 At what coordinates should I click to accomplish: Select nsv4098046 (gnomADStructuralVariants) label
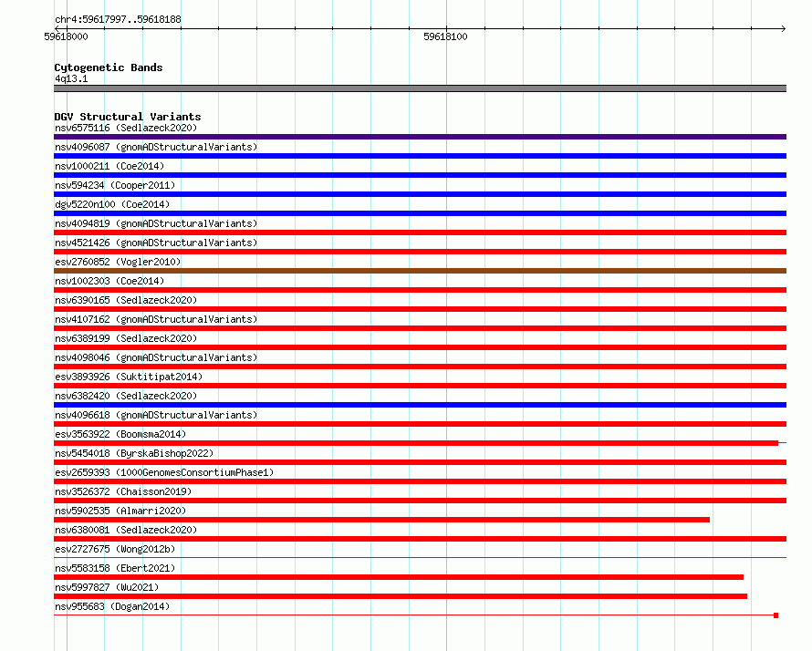click(156, 357)
